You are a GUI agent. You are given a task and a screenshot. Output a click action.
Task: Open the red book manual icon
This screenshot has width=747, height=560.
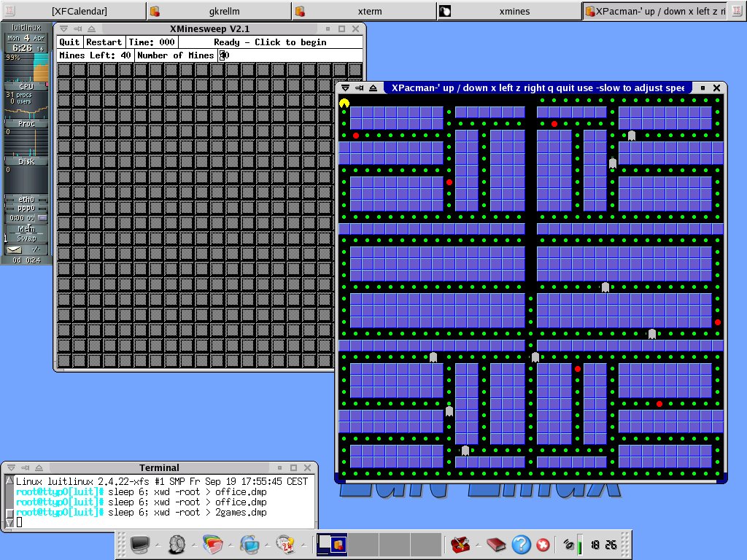[x=495, y=544]
